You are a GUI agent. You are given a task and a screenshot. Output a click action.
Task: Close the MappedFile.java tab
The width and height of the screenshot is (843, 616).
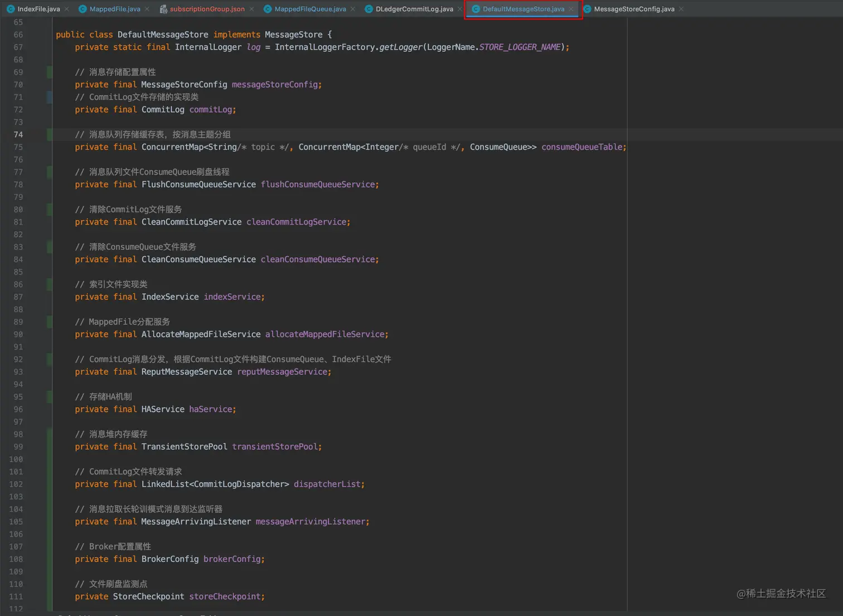[147, 9]
